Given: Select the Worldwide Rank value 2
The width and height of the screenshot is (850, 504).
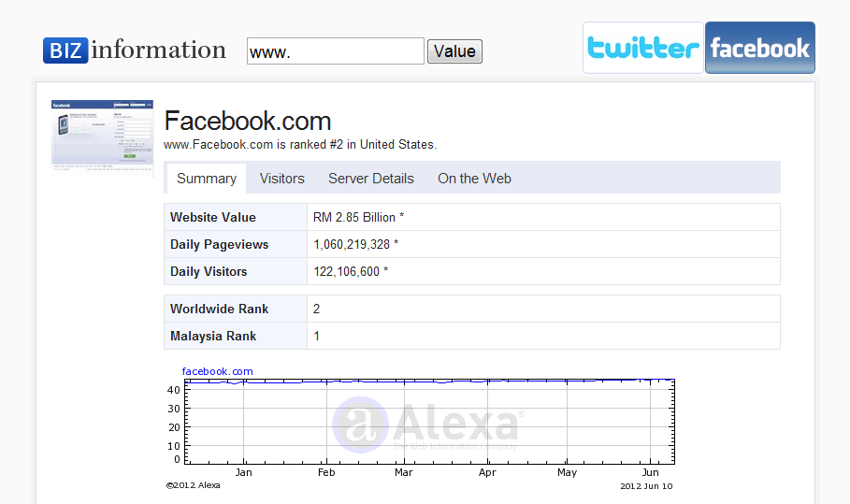Looking at the screenshot, I should tap(317, 309).
